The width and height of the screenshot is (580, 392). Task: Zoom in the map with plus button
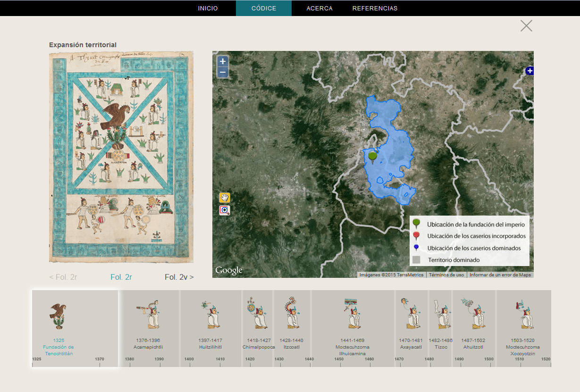[x=223, y=61]
